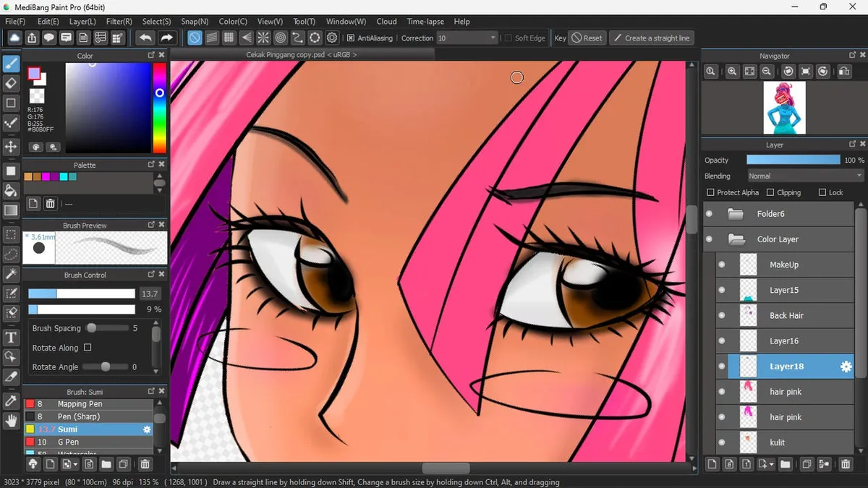Image resolution: width=868 pixels, height=488 pixels.
Task: Adjust the layer Opacity slider
Action: [x=793, y=160]
